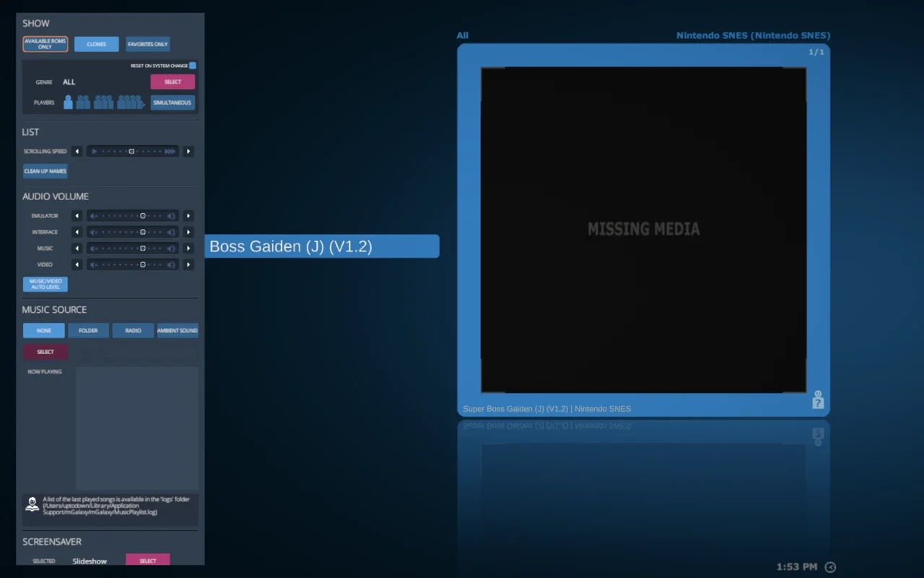Image resolution: width=924 pixels, height=578 pixels.
Task: Toggle Available ROMs Only filter
Action: (x=45, y=44)
